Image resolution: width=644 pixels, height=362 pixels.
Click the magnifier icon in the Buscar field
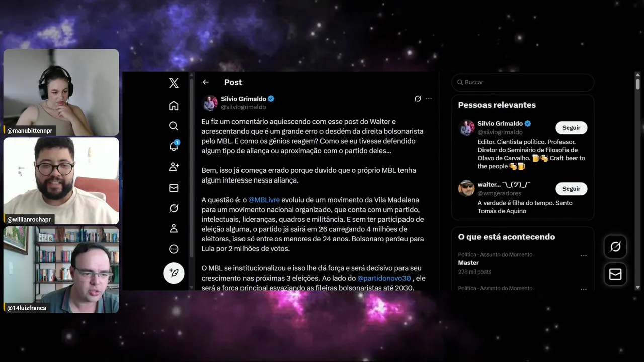click(460, 82)
